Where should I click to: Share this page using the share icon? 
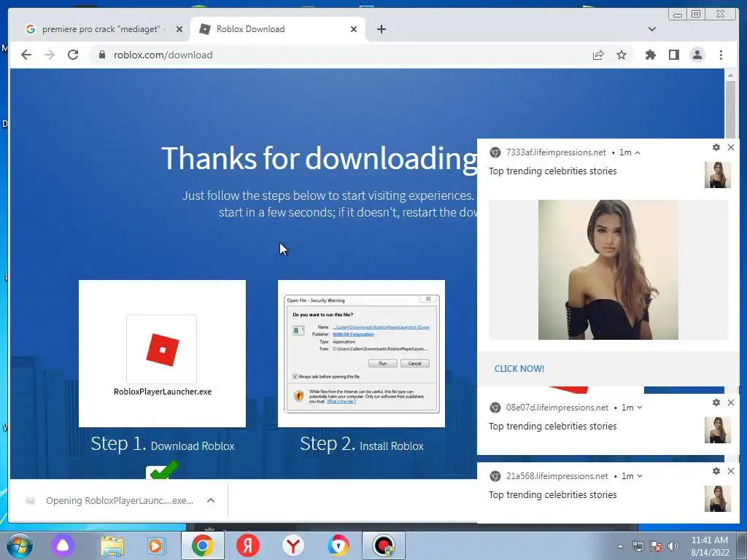(598, 55)
